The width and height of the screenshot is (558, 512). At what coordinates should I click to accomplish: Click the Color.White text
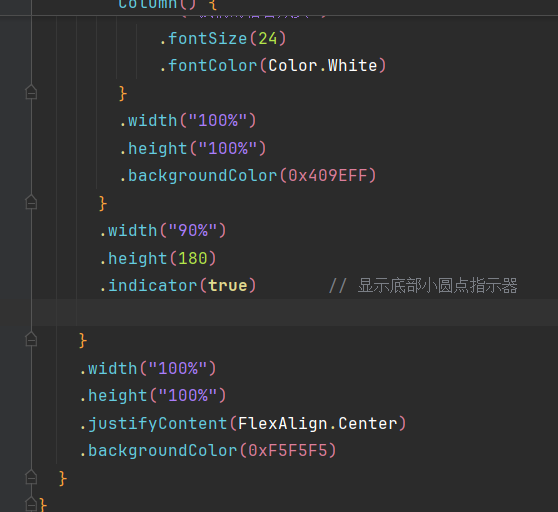click(323, 66)
